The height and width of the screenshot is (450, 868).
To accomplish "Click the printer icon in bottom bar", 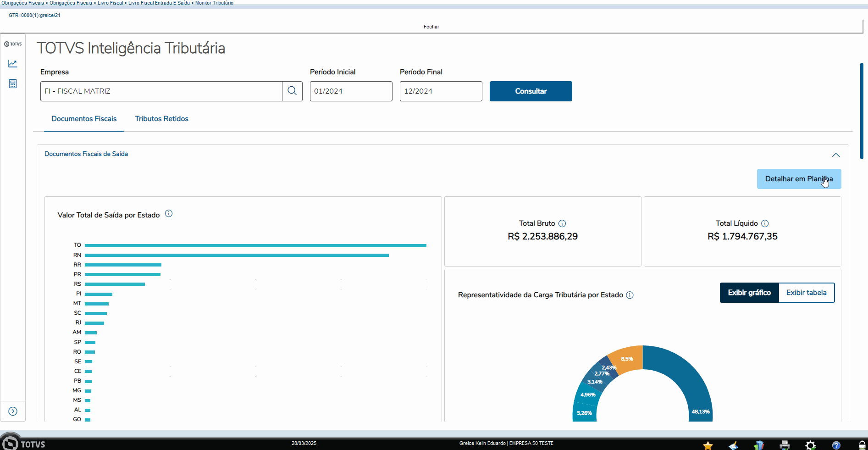I will (x=785, y=445).
